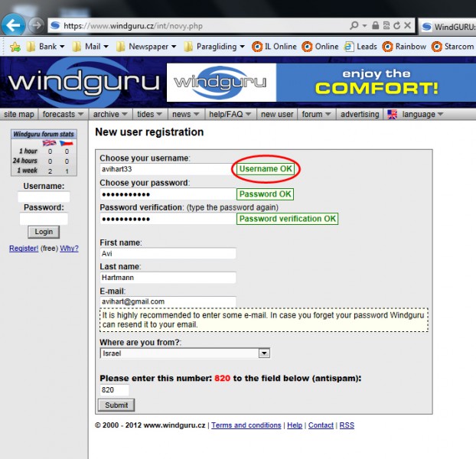This screenshot has height=459, width=476.
Task: Click the Why? link in sidebar
Action: tap(69, 249)
